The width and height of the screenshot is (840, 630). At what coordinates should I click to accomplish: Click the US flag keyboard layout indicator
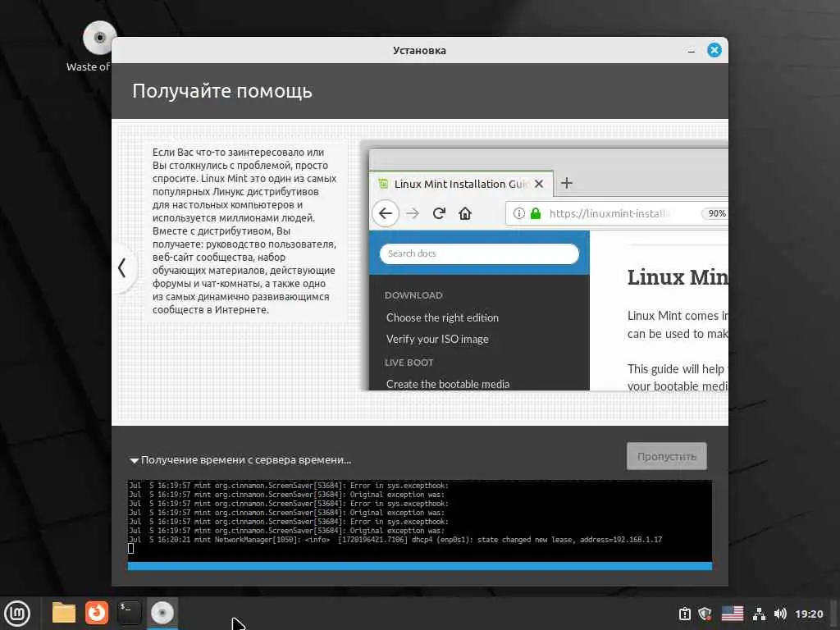(x=733, y=614)
